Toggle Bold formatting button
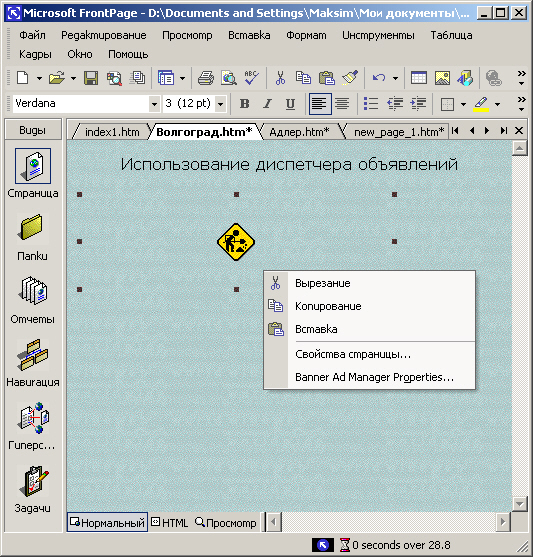This screenshot has height=557, width=533. 244,104
